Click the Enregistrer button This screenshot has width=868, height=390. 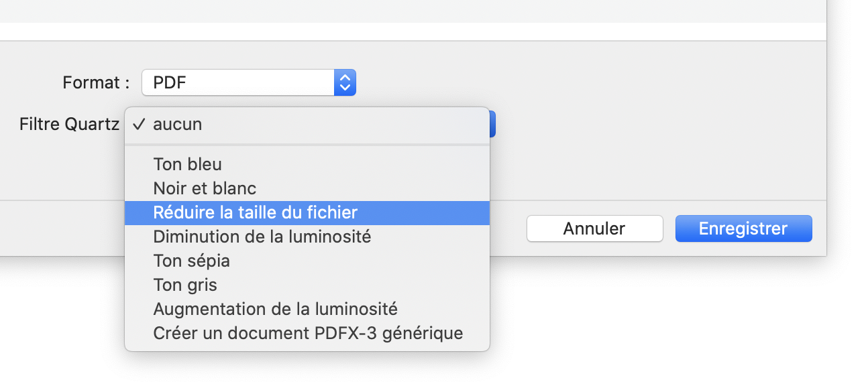coord(743,229)
